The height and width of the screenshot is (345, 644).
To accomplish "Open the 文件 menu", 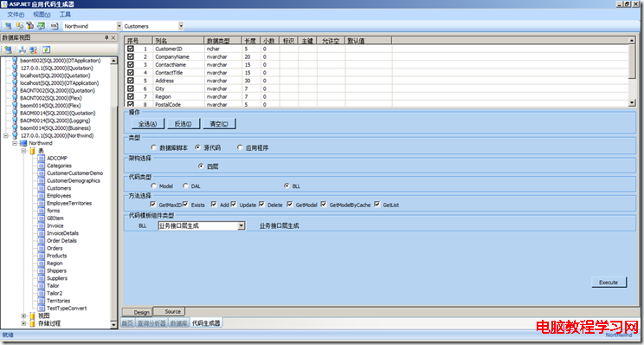I will [16, 15].
